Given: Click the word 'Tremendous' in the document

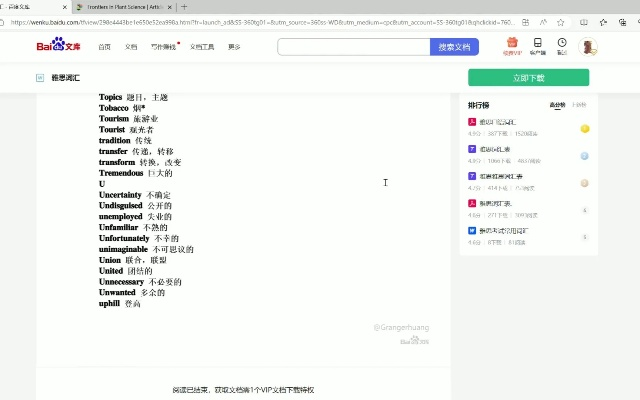Looking at the screenshot, I should 121,173.
